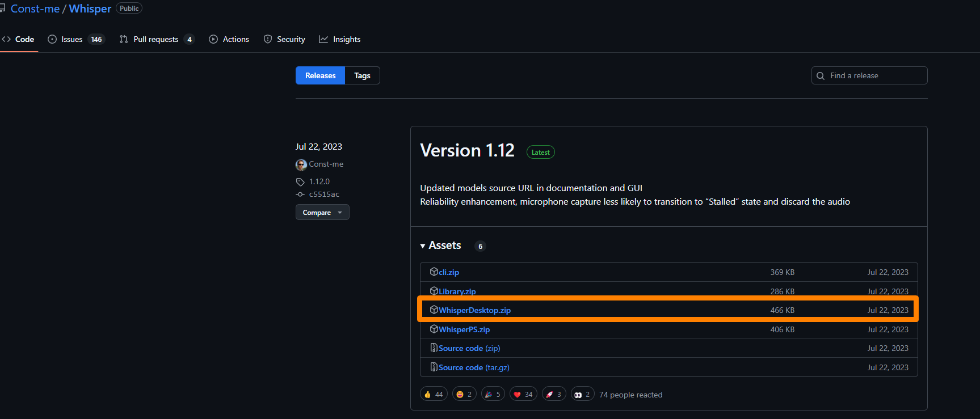Go to Pull requests tab

coord(155,39)
